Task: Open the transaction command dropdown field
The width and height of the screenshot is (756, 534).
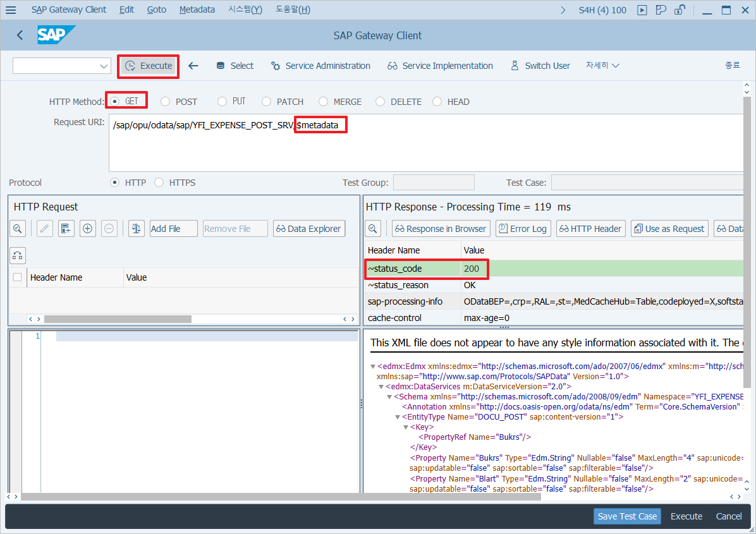Action: [62, 66]
